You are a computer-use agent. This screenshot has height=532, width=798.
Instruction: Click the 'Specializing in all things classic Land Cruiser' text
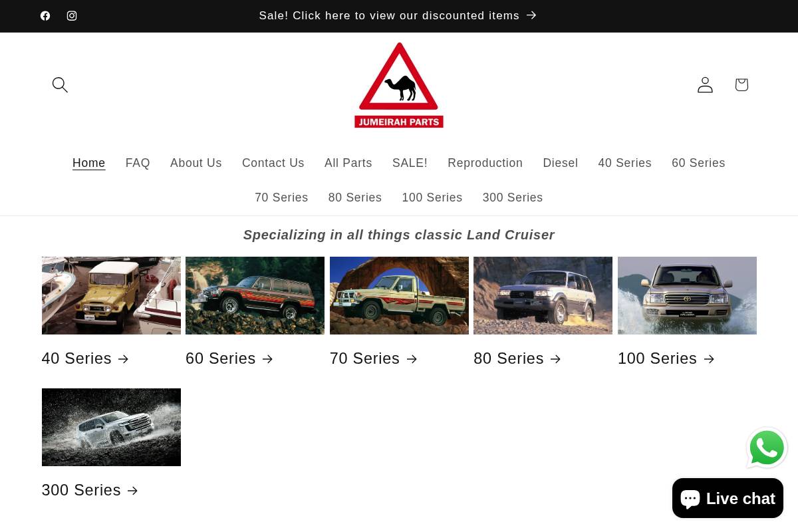[399, 235]
